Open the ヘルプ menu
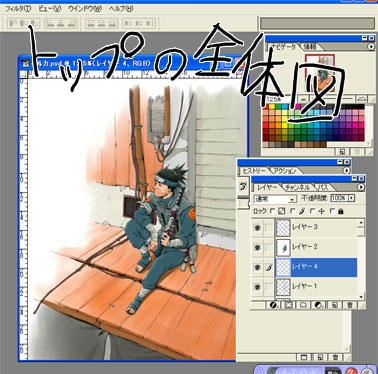 [x=121, y=9]
